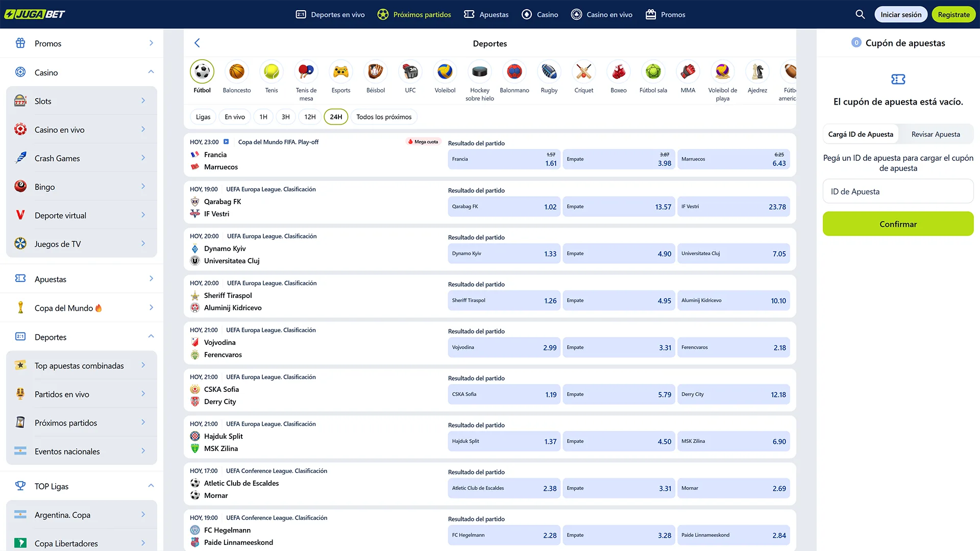The height and width of the screenshot is (551, 980).
Task: Open Deporte virtual in sidebar
Action: (82, 215)
